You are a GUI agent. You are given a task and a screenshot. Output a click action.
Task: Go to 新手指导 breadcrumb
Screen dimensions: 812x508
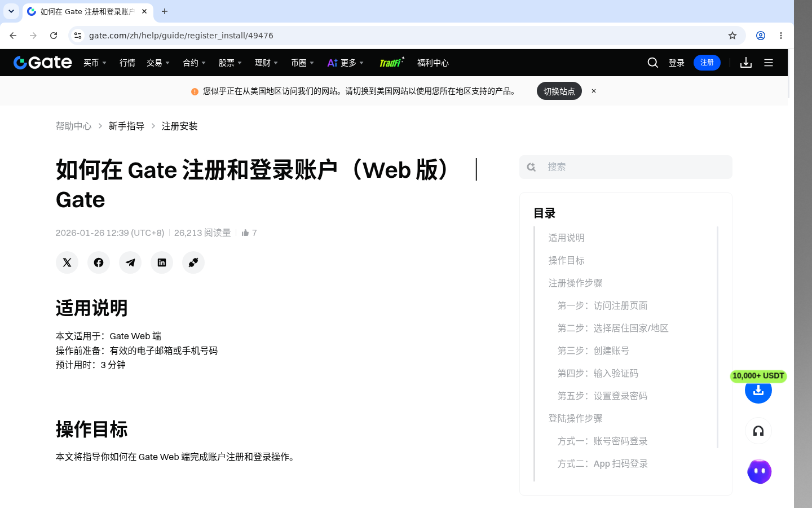(x=126, y=126)
